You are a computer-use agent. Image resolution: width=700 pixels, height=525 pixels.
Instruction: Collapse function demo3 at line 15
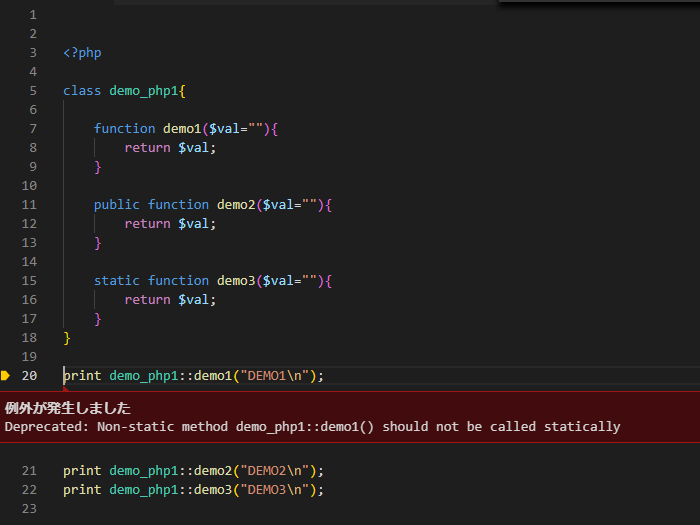coord(50,280)
